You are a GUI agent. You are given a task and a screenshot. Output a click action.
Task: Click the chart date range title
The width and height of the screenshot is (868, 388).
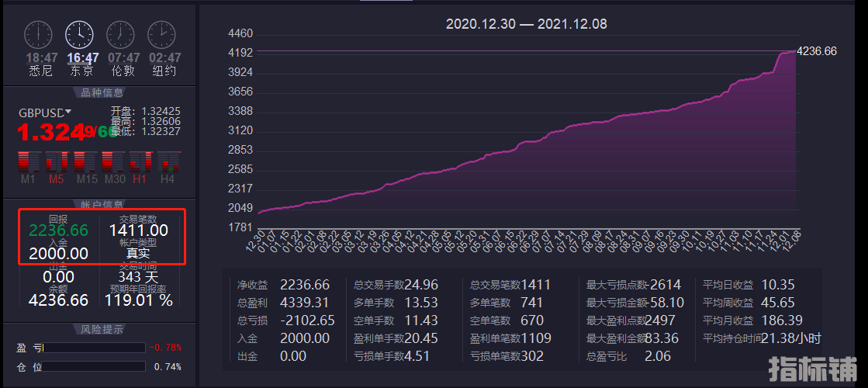[526, 24]
